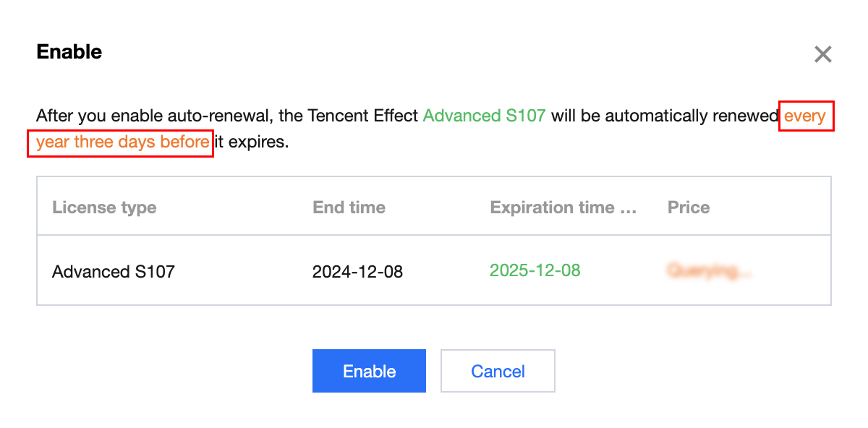The height and width of the screenshot is (428, 868).
Task: Click the it expires text
Action: [252, 142]
